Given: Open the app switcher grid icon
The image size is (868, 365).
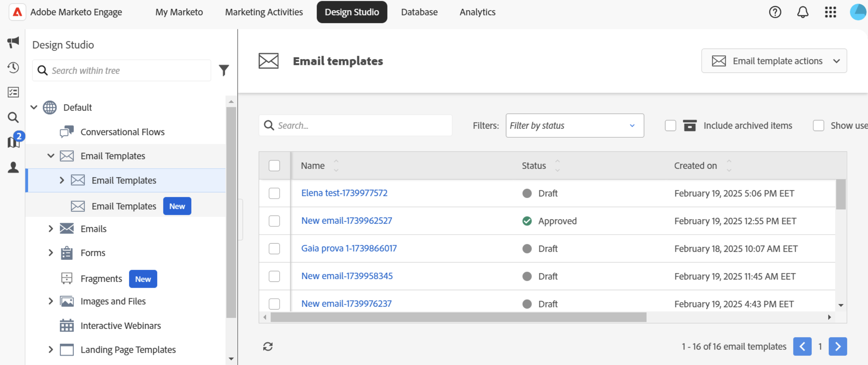Looking at the screenshot, I should [x=830, y=12].
